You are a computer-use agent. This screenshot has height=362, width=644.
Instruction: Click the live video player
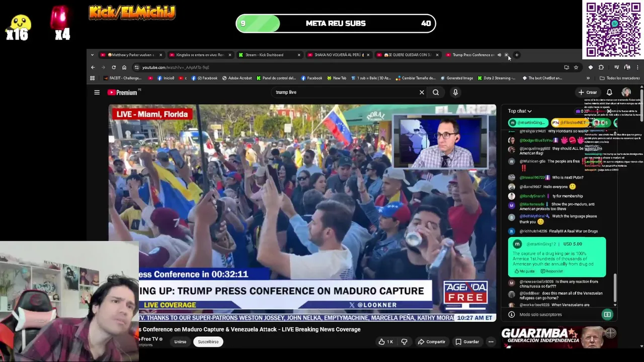pos(302,213)
